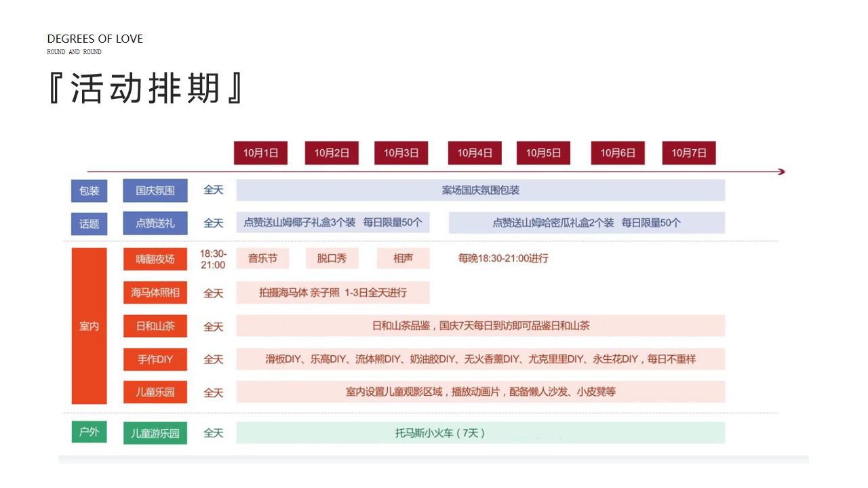This screenshot has height=488, width=868.
Task: Select the 山姆哈密瓜礼盒2个装 bar
Action: [x=587, y=222]
